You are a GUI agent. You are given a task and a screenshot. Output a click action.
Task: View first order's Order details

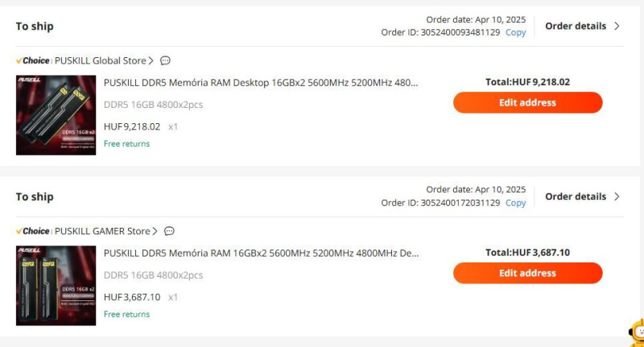(576, 26)
